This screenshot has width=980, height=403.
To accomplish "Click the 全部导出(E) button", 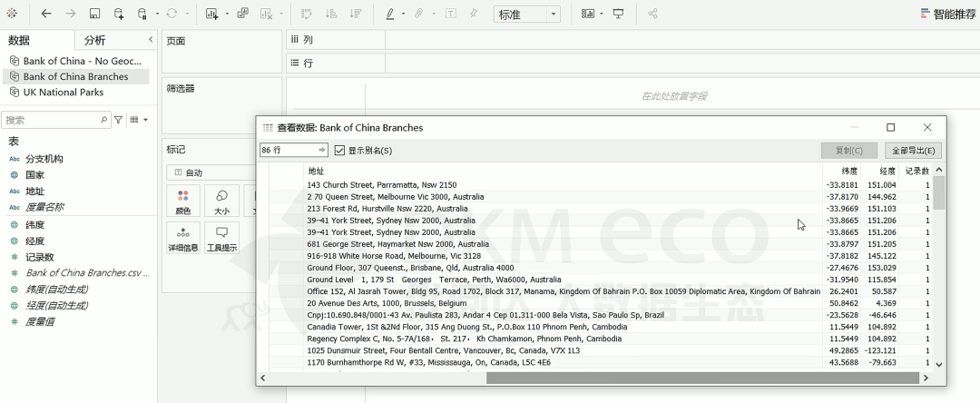I will click(913, 151).
